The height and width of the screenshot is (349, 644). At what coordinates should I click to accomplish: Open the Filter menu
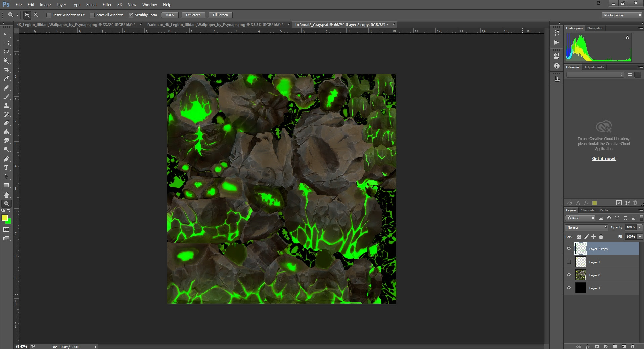(x=107, y=5)
